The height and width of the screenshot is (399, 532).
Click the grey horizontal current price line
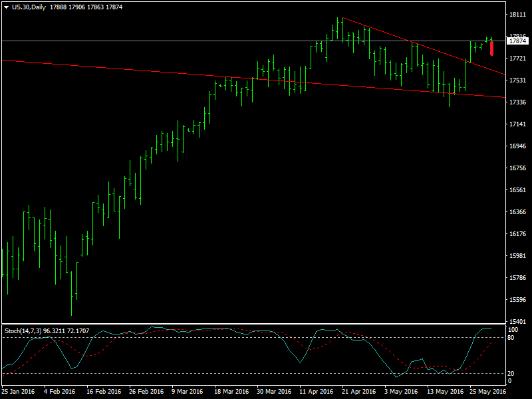click(x=199, y=41)
